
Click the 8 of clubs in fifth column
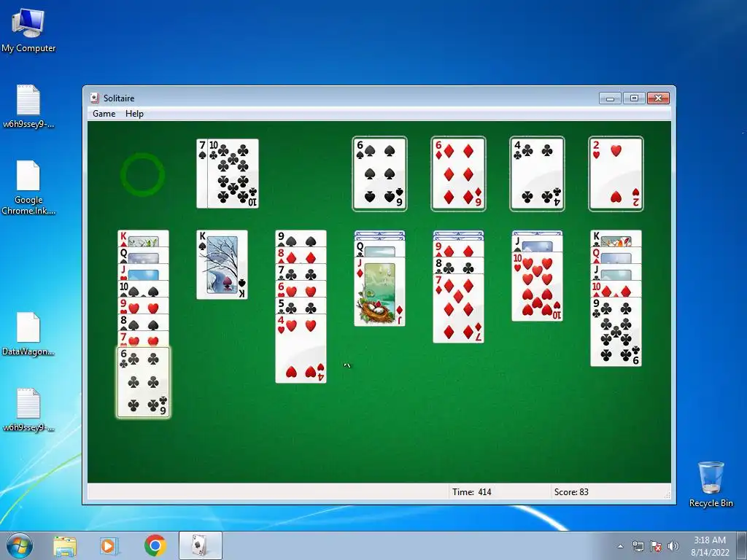(458, 265)
